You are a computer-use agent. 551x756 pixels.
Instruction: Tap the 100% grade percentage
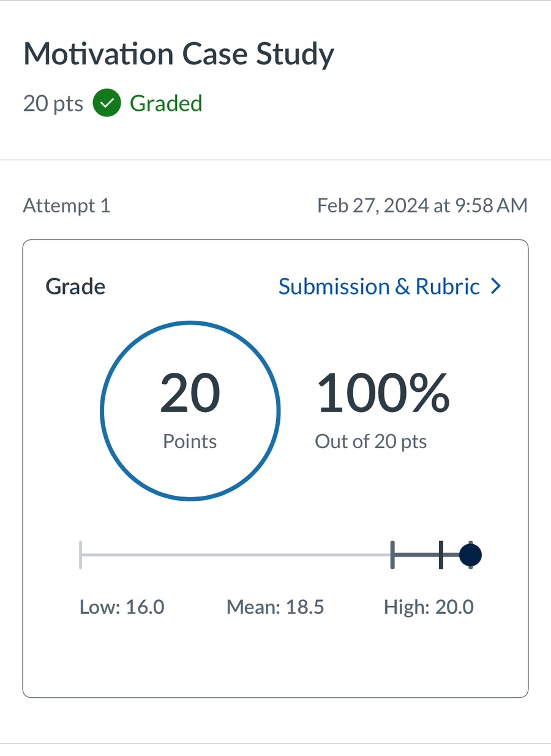(x=383, y=393)
